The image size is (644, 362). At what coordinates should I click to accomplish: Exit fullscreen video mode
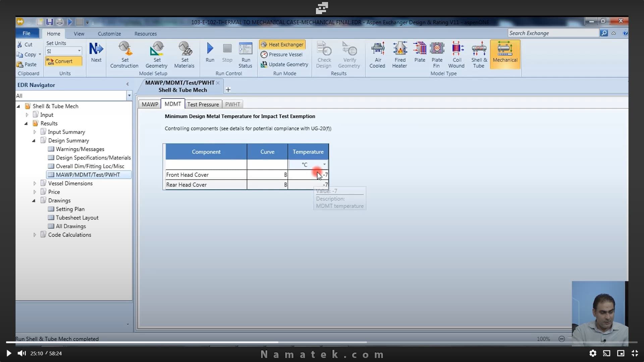tap(635, 353)
